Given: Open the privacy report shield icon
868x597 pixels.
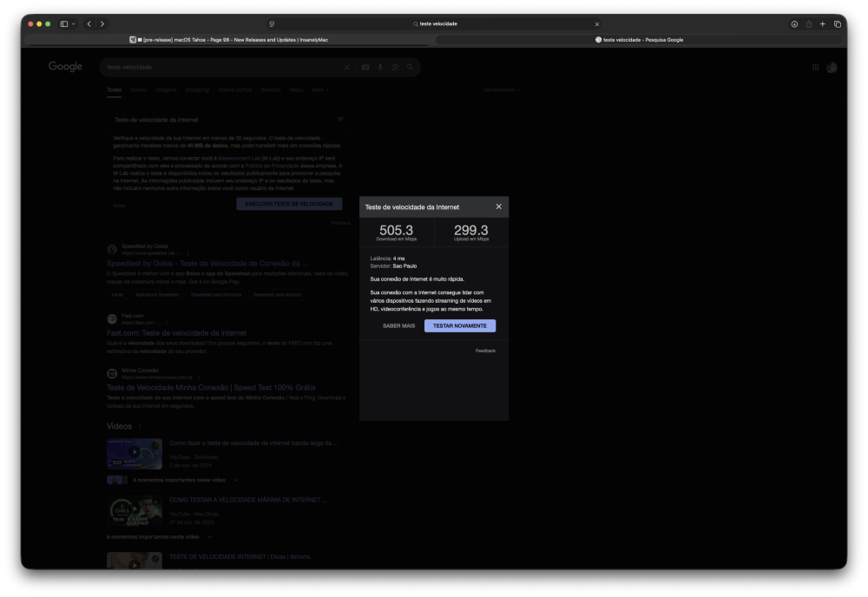Looking at the screenshot, I should click(x=272, y=23).
